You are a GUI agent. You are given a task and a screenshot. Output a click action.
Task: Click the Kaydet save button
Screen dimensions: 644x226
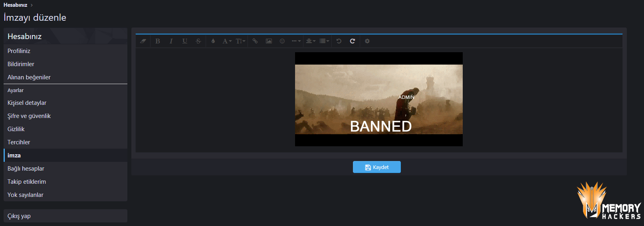(x=377, y=167)
